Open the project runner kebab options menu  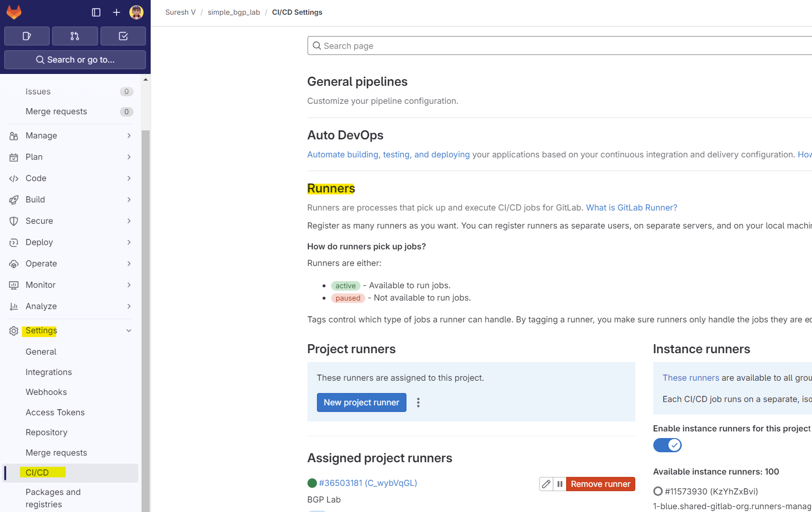[418, 402]
